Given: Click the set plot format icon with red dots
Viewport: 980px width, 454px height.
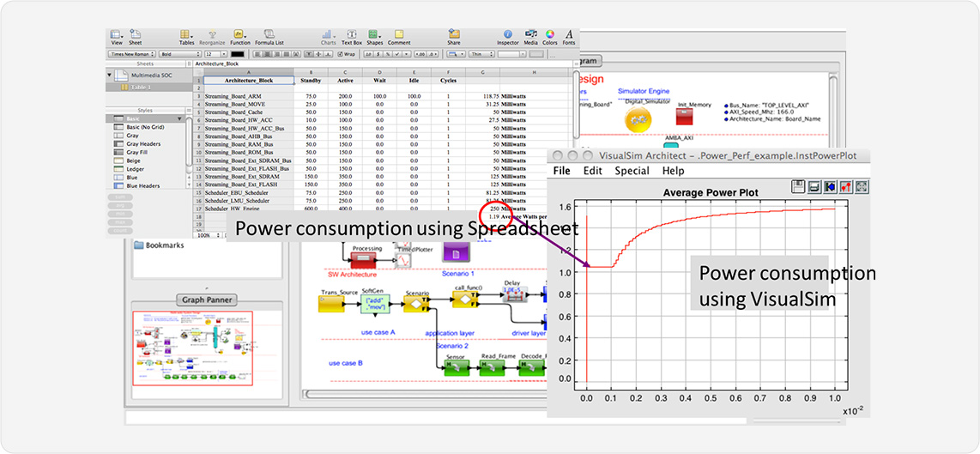Looking at the screenshot, I should [x=846, y=185].
